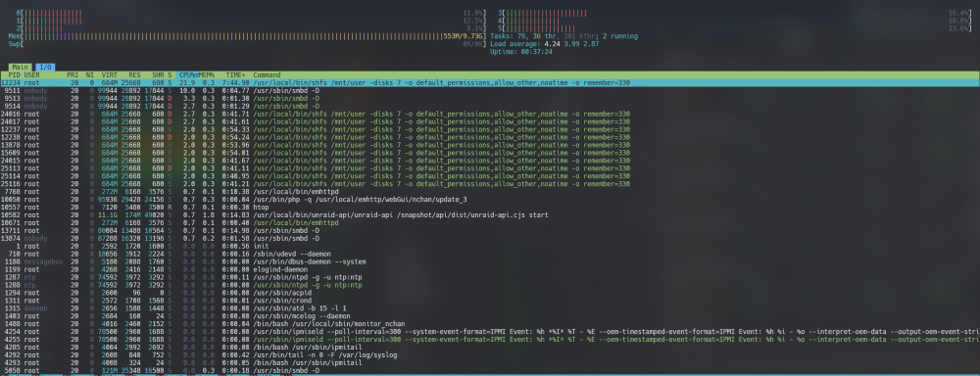Select the unraid-api process row
This screenshot has width=980, height=376.
click(x=490, y=215)
